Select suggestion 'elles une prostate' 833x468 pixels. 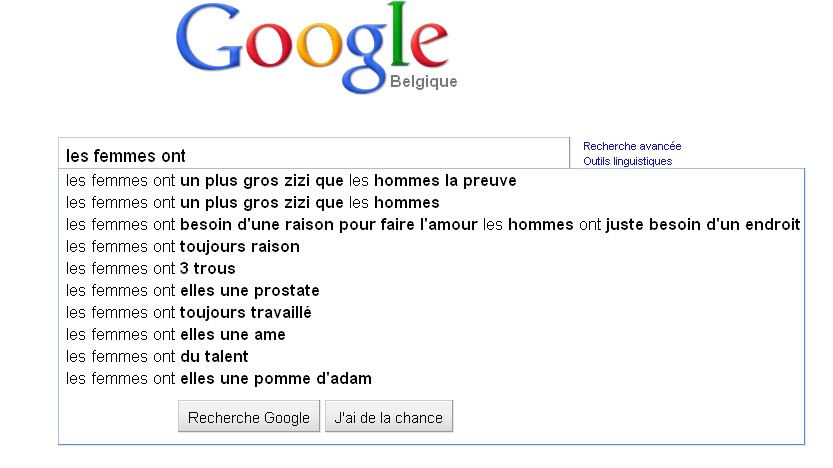coord(193,291)
